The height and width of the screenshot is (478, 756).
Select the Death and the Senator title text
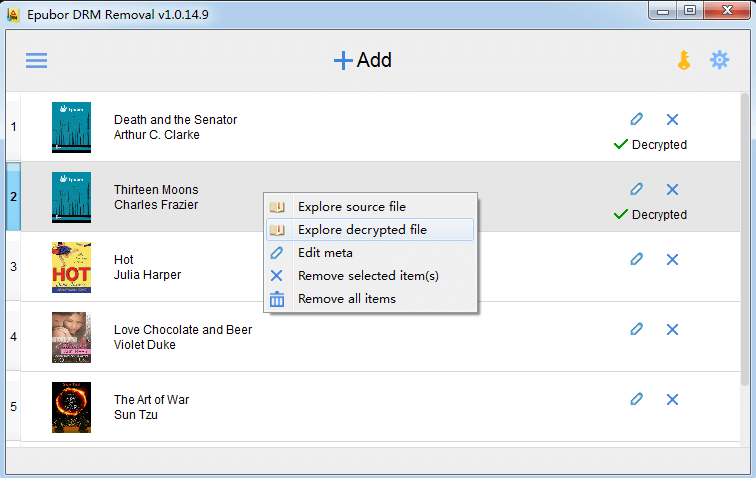176,120
